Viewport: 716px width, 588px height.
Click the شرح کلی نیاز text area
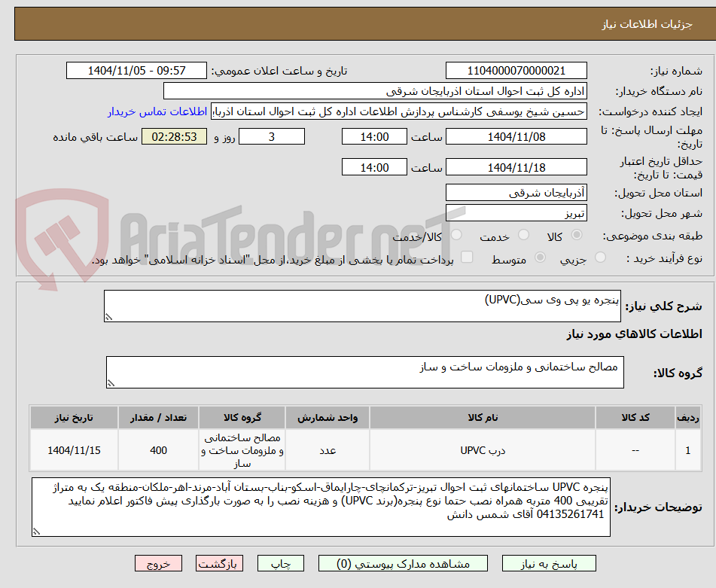click(x=362, y=306)
